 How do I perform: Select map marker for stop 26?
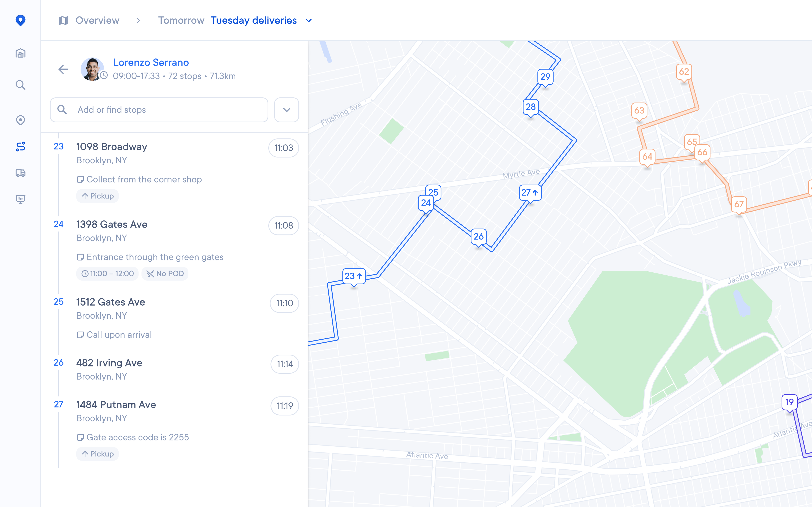click(x=479, y=237)
